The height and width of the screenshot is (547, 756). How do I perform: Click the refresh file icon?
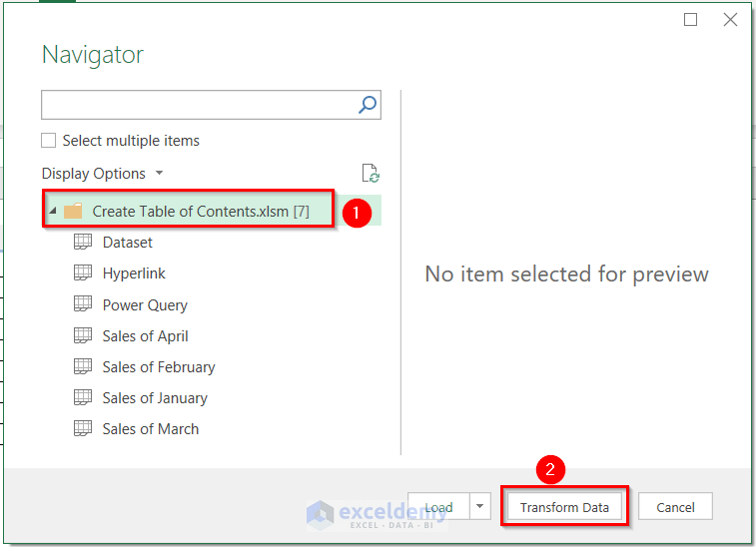coord(371,173)
